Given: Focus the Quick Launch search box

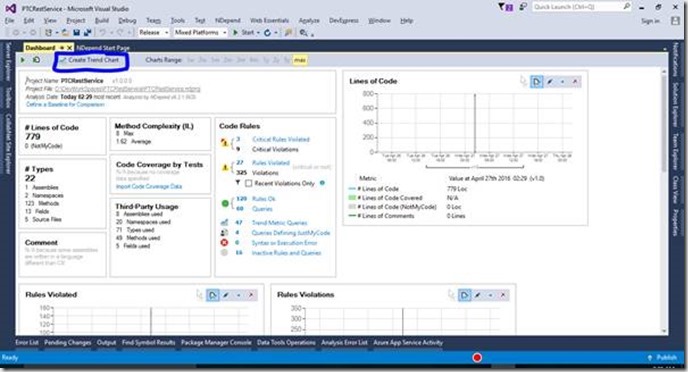Looking at the screenshot, I should [x=582, y=7].
